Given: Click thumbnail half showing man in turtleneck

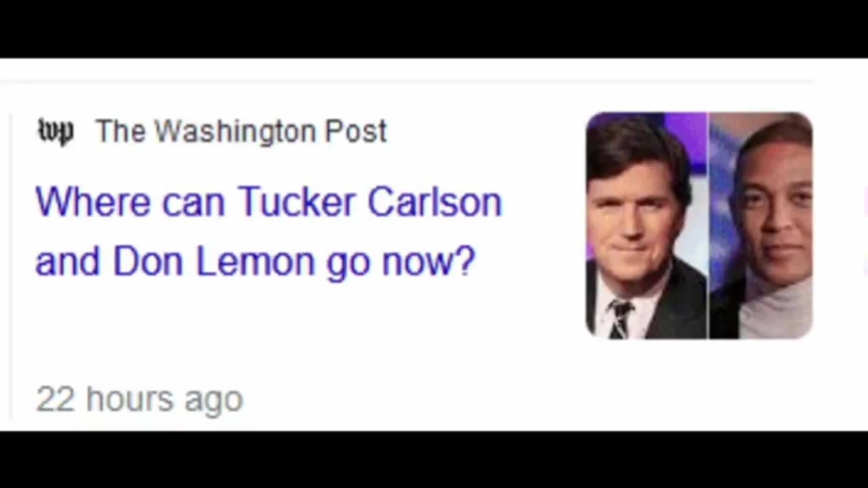Looking at the screenshot, I should pos(761,226).
